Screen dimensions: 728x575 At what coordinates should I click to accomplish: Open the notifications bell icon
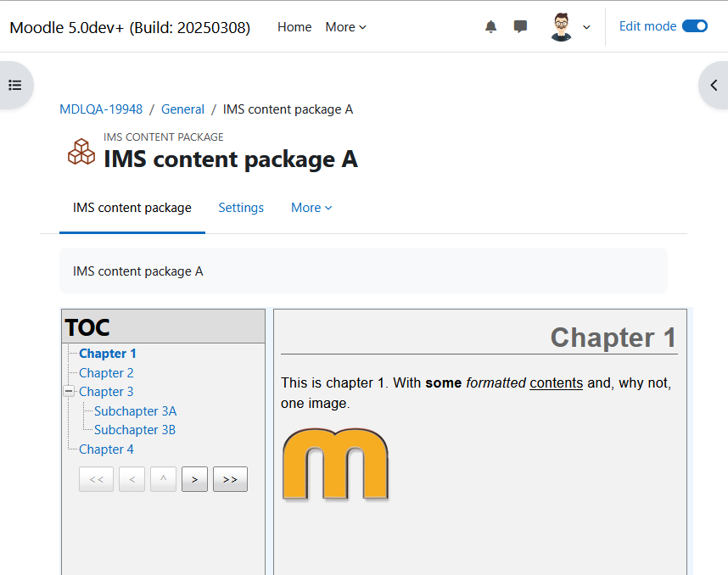(490, 27)
